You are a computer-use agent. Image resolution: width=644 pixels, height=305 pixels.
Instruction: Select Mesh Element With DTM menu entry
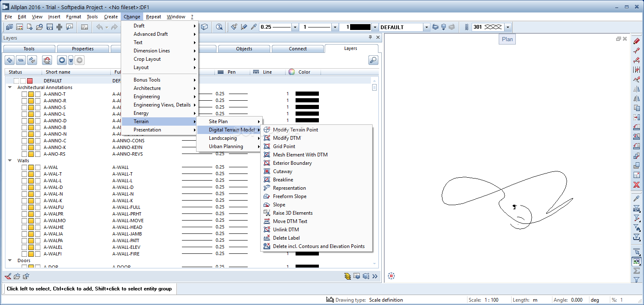click(x=316, y=155)
